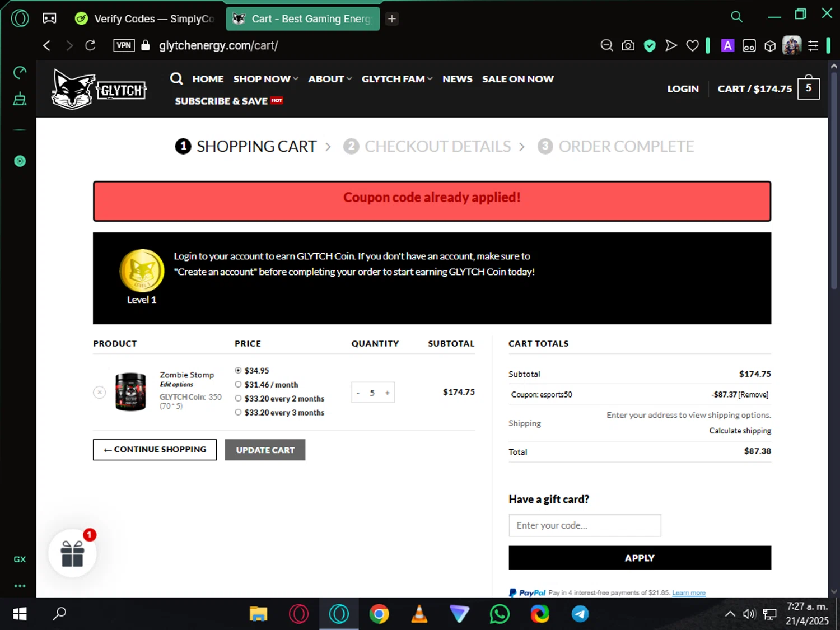Select $33.20 every 3 months option

238,413
